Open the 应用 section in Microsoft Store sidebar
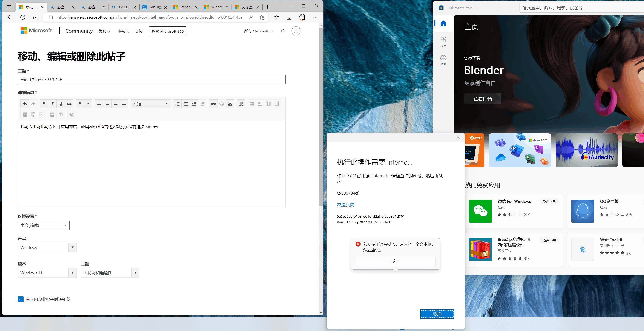Image resolution: width=644 pixels, height=331 pixels. [x=443, y=42]
